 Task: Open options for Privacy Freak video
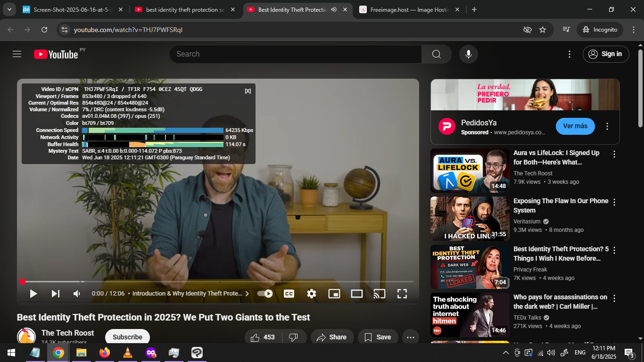click(614, 250)
